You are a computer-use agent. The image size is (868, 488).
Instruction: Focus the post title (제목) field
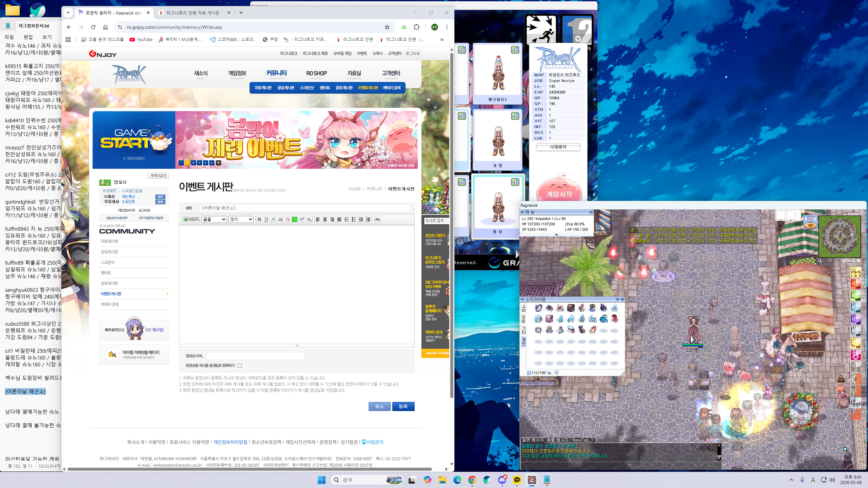click(x=305, y=208)
